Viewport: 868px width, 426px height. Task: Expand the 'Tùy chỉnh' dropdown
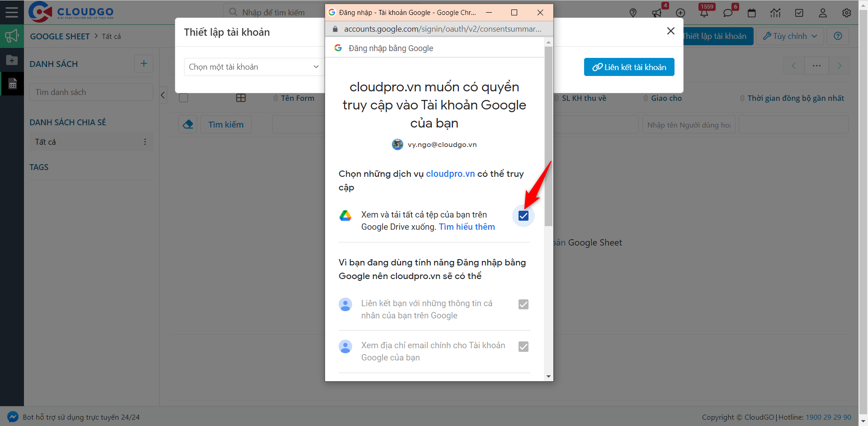790,36
